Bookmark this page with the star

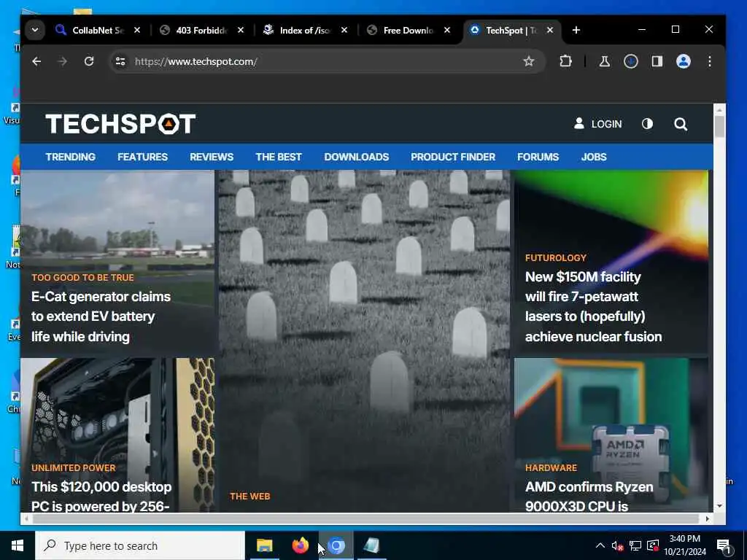click(x=528, y=61)
